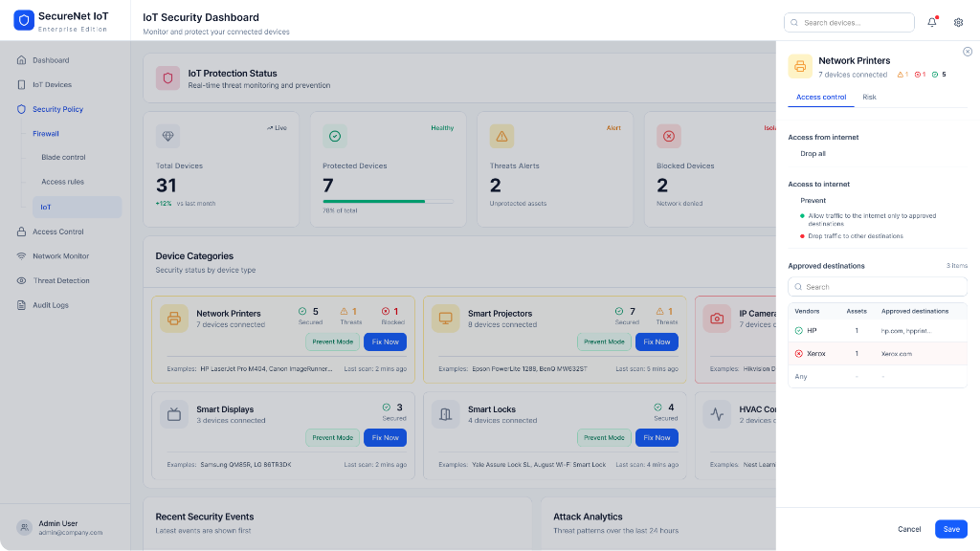Click the Smart Locks door icon
Viewport: 980px width, 551px height.
click(x=446, y=414)
